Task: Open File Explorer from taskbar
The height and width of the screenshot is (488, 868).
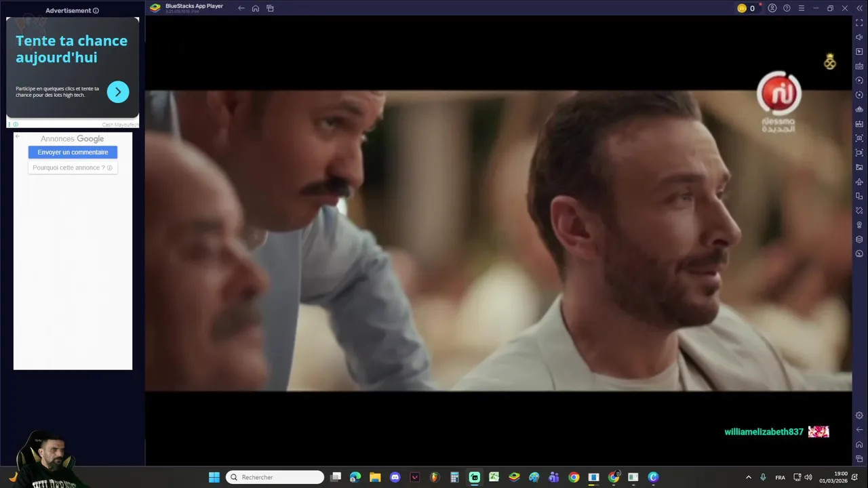Action: coord(375,477)
